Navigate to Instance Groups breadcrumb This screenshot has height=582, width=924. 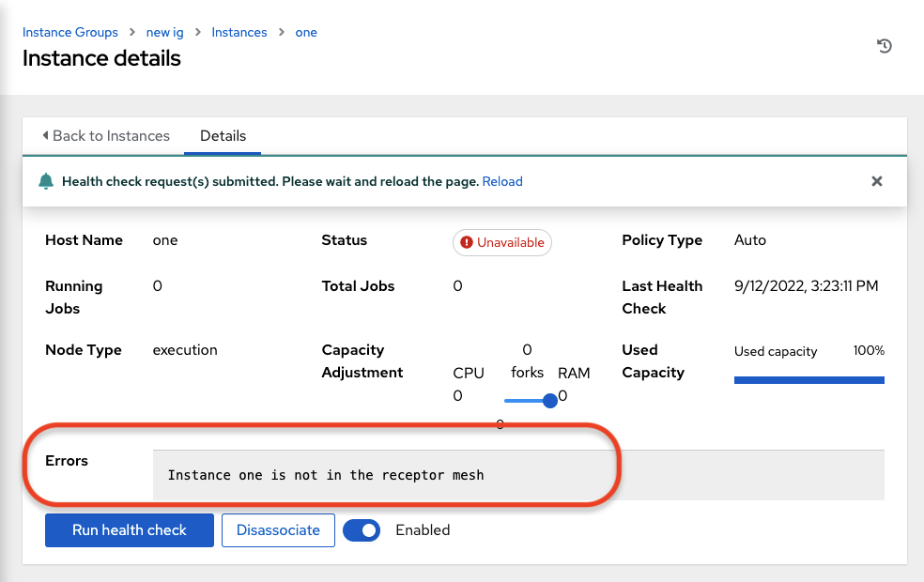point(70,32)
